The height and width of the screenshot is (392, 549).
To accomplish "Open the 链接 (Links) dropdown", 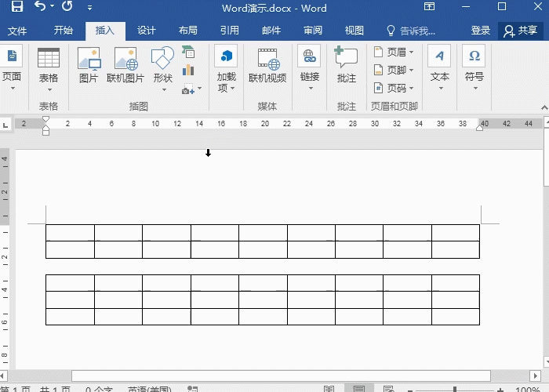I will (x=310, y=68).
